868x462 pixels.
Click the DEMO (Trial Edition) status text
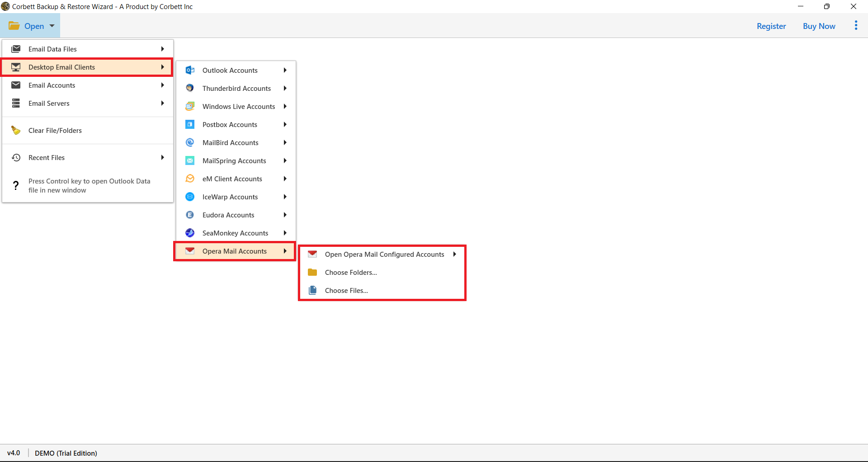(66, 453)
